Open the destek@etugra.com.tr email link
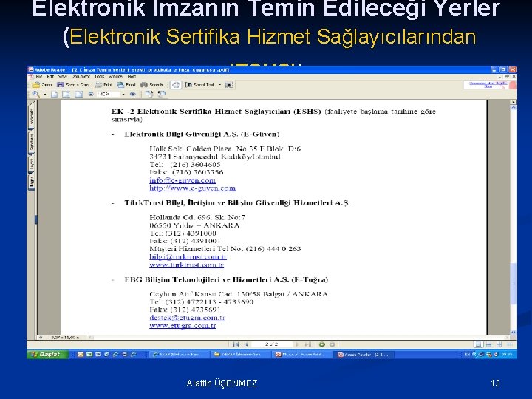 [x=187, y=318]
